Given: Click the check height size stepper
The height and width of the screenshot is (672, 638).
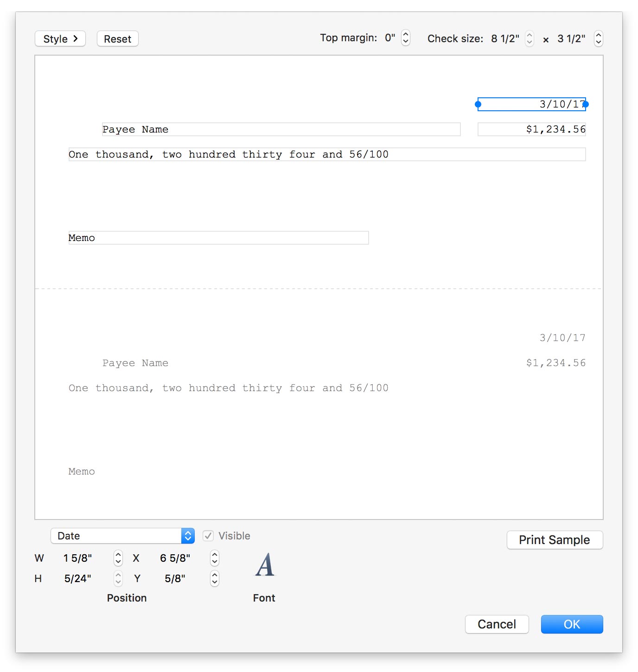Looking at the screenshot, I should [598, 38].
